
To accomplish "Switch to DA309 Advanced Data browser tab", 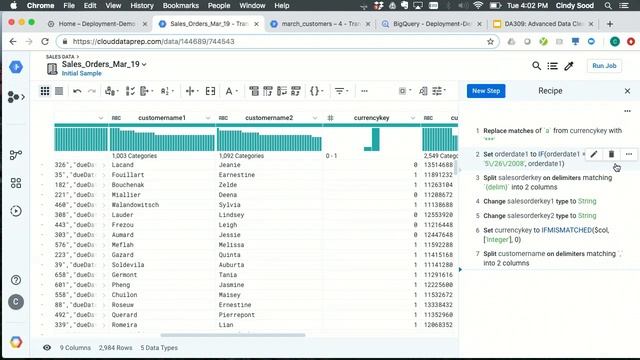I will coord(543,24).
